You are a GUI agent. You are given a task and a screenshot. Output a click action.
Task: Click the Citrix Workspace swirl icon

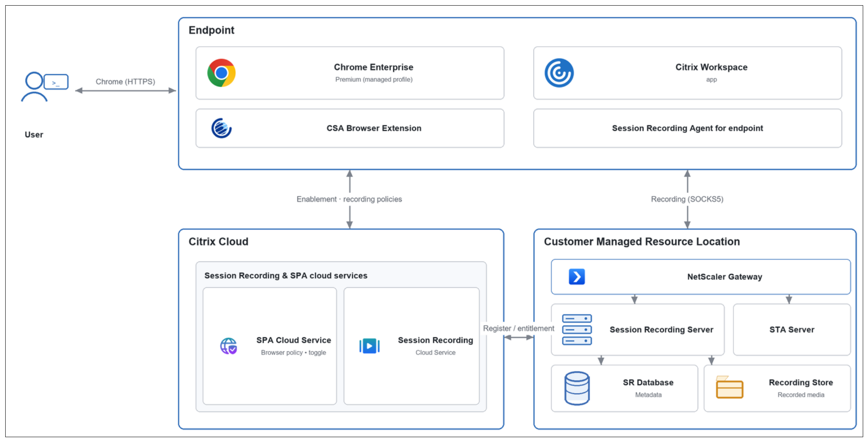click(559, 73)
